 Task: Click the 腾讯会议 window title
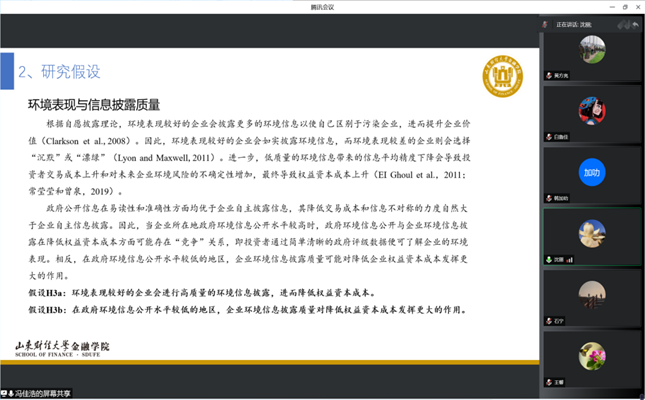tap(322, 6)
